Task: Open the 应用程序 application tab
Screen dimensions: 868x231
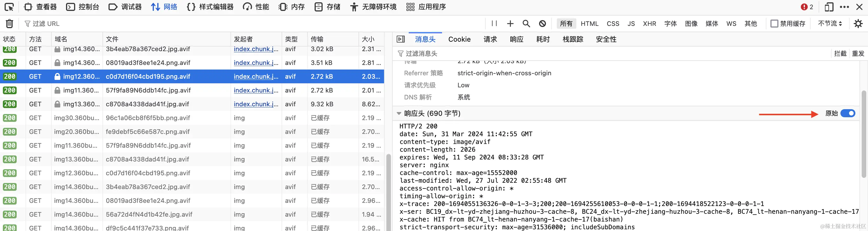Action: coord(426,7)
